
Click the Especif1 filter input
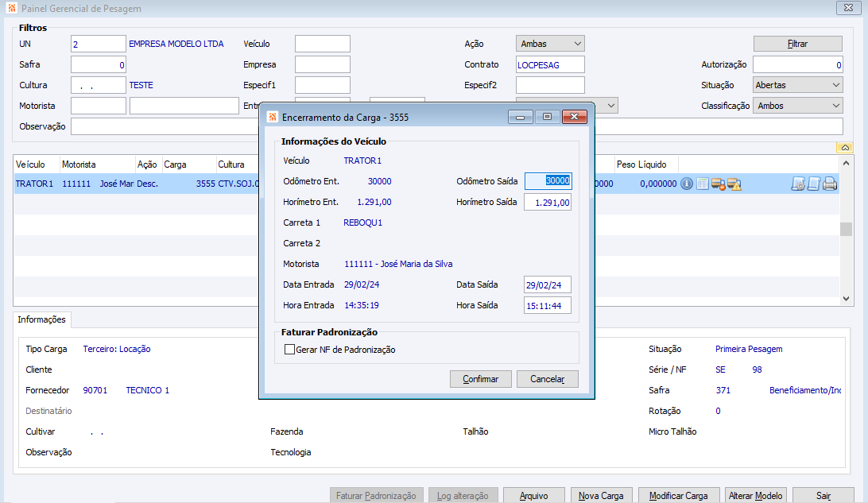coord(323,85)
